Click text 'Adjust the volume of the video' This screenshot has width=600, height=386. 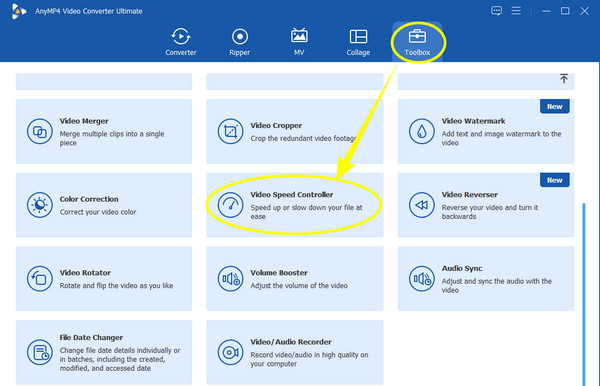pos(299,286)
